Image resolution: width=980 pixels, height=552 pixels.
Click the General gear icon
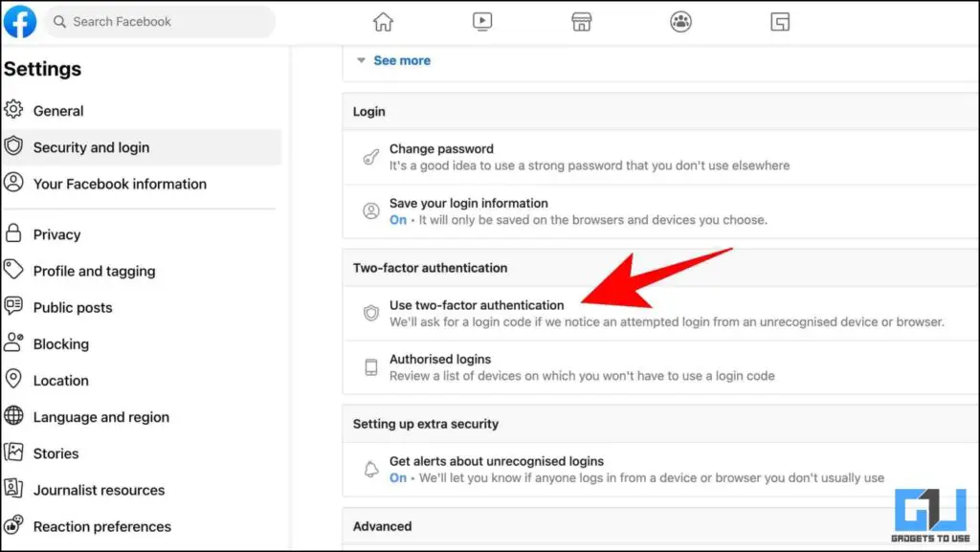pyautogui.click(x=13, y=110)
